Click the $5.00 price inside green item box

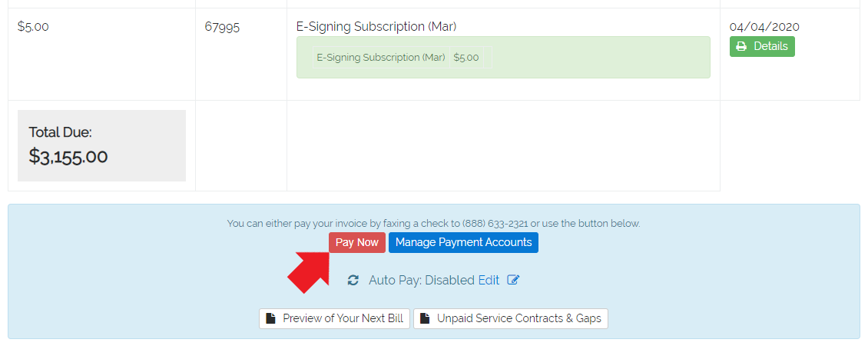(466, 58)
